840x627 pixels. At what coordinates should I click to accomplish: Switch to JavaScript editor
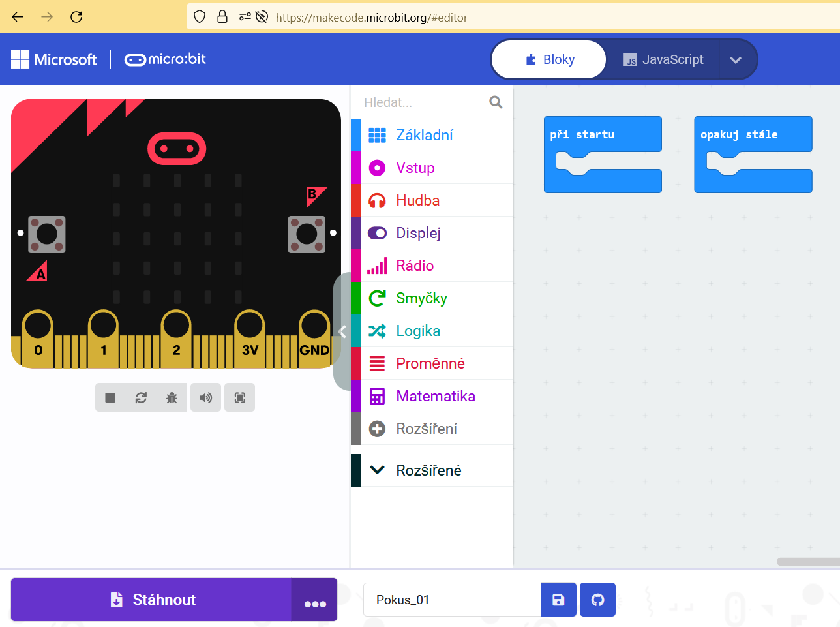(663, 59)
